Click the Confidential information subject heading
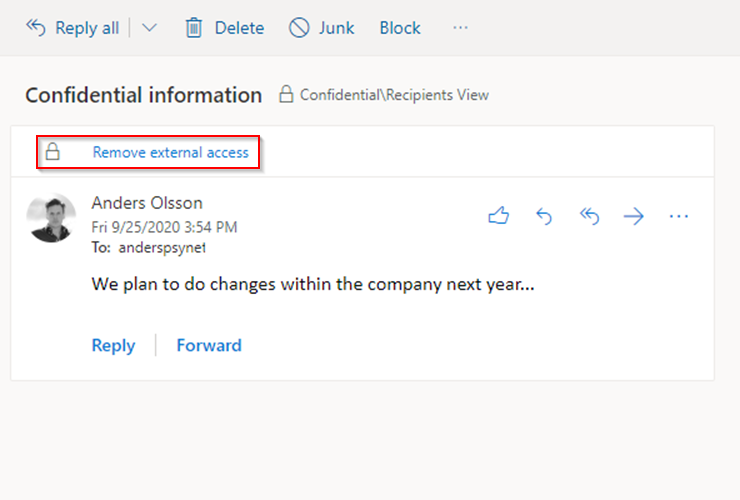The image size is (740, 500). [143, 95]
